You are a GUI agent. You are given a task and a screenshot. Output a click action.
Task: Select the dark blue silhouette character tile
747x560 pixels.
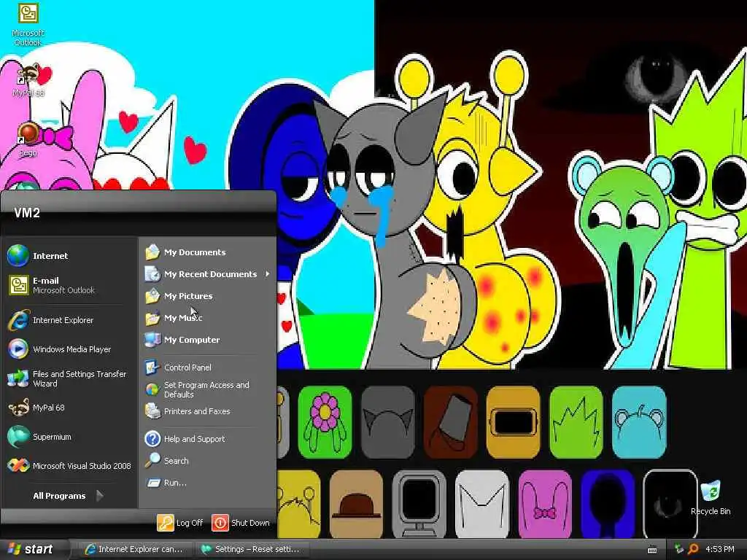[x=608, y=505]
